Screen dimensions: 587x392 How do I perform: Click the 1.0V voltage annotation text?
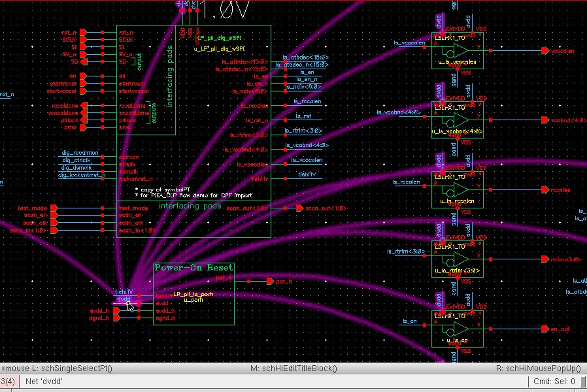click(x=224, y=10)
